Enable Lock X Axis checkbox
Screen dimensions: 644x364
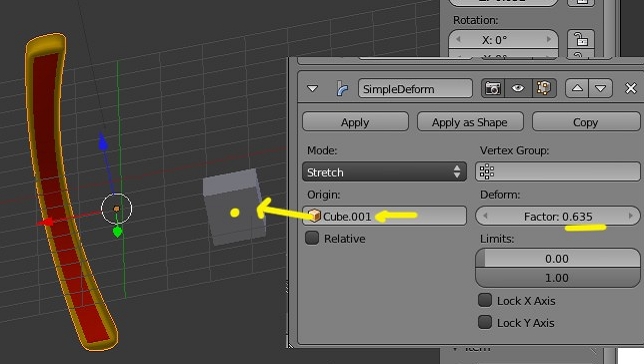[485, 300]
